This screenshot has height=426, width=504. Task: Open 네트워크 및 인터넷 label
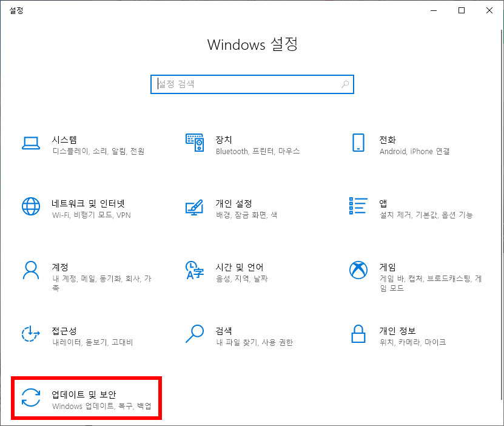[x=88, y=203]
